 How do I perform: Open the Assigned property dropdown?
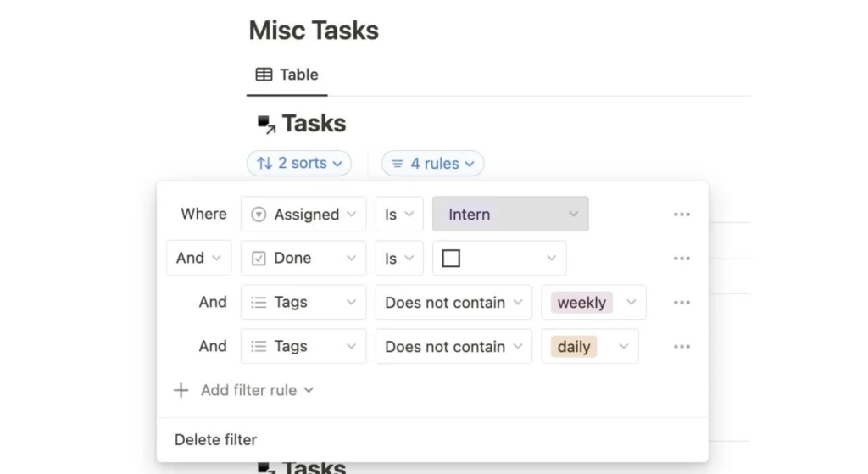303,215
